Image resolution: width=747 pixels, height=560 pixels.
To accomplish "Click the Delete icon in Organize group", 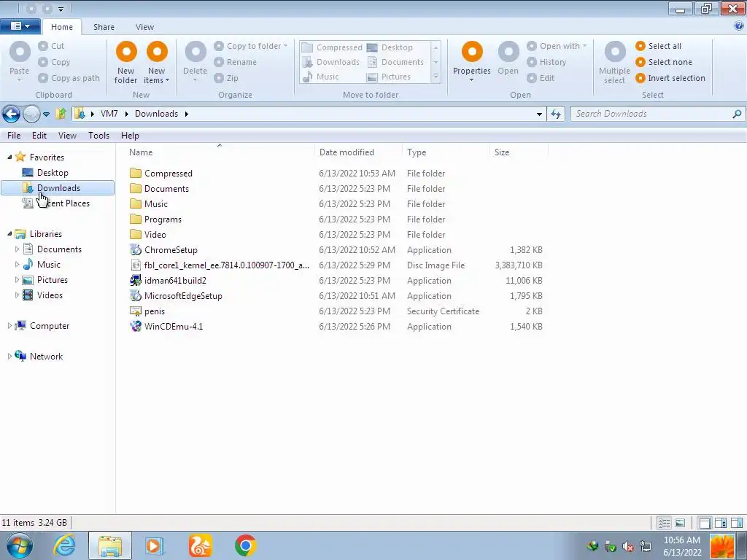I will click(196, 52).
